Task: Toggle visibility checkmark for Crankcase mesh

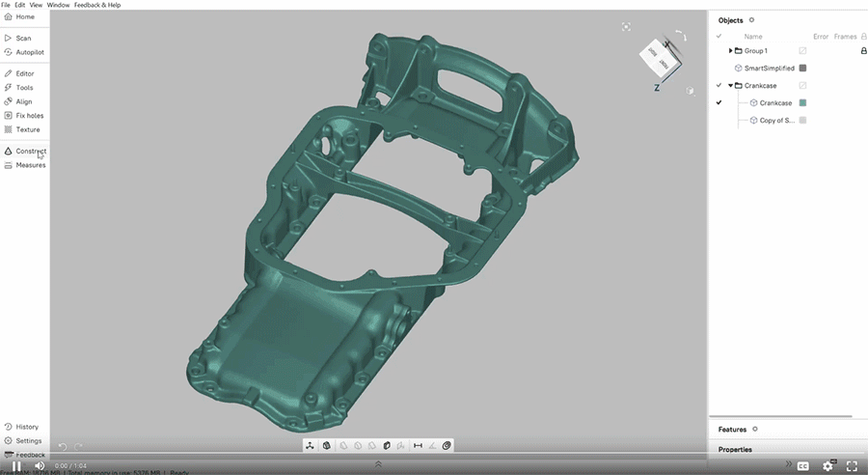Action: [719, 102]
